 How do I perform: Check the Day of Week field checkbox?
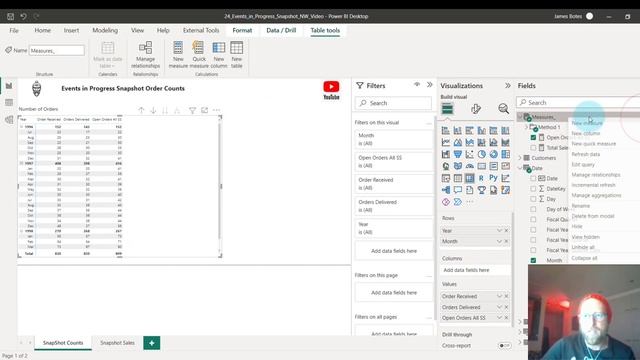[533, 209]
